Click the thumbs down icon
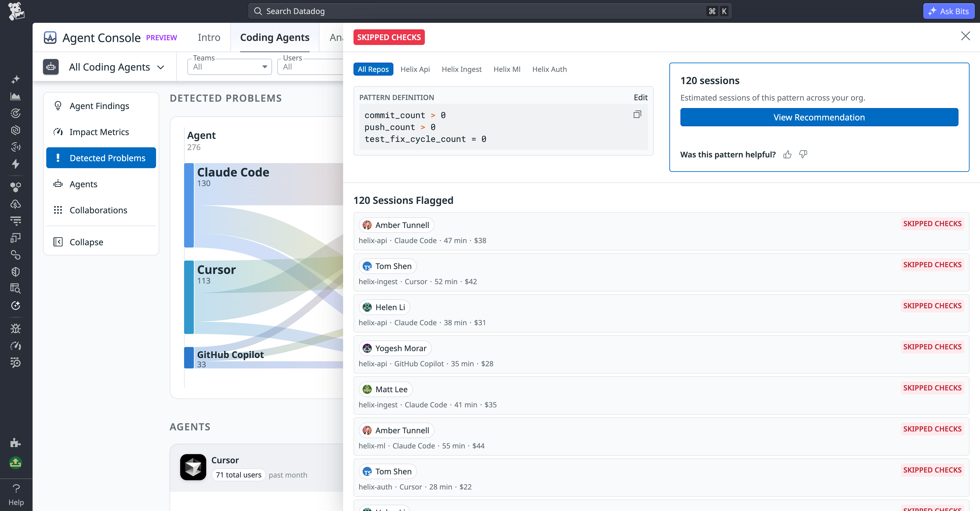The image size is (980, 511). (x=803, y=154)
